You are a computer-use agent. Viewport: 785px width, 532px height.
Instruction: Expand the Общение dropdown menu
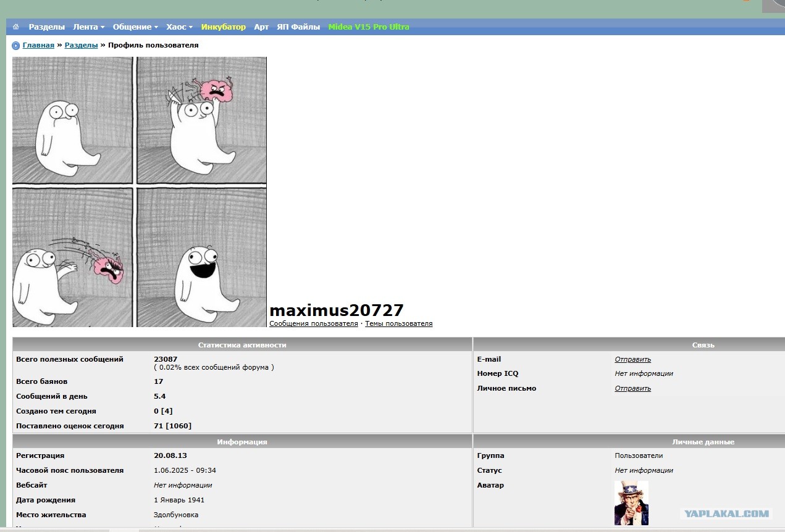(x=135, y=27)
